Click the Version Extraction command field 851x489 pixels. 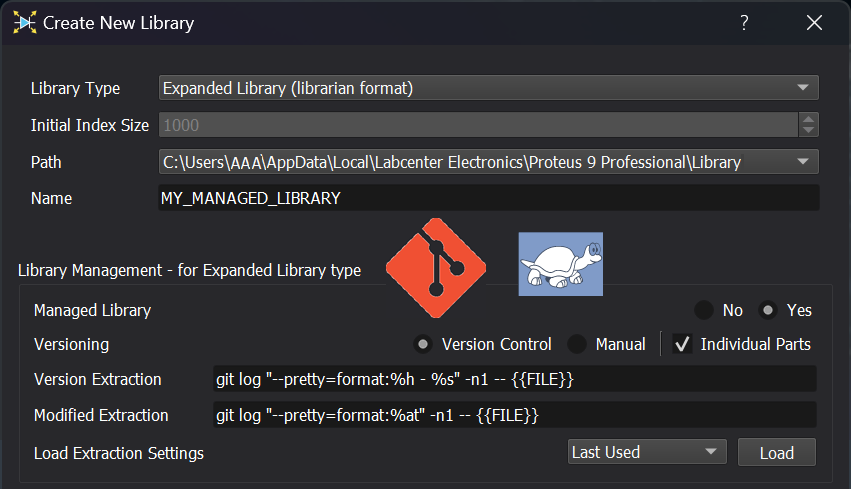[x=515, y=379]
